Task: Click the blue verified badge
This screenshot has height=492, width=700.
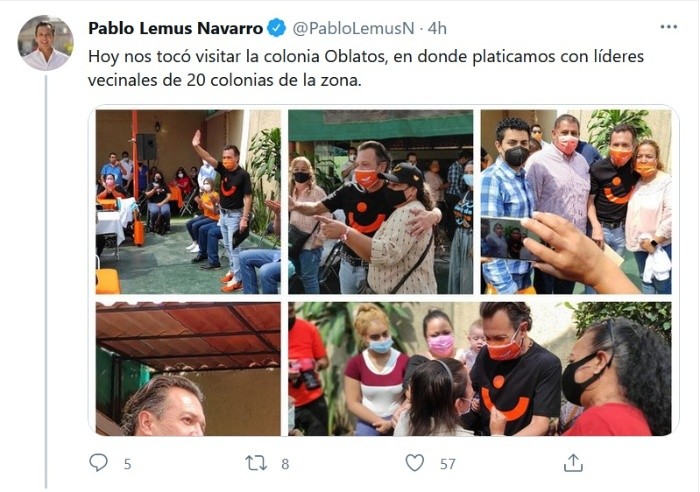Action: [x=276, y=28]
